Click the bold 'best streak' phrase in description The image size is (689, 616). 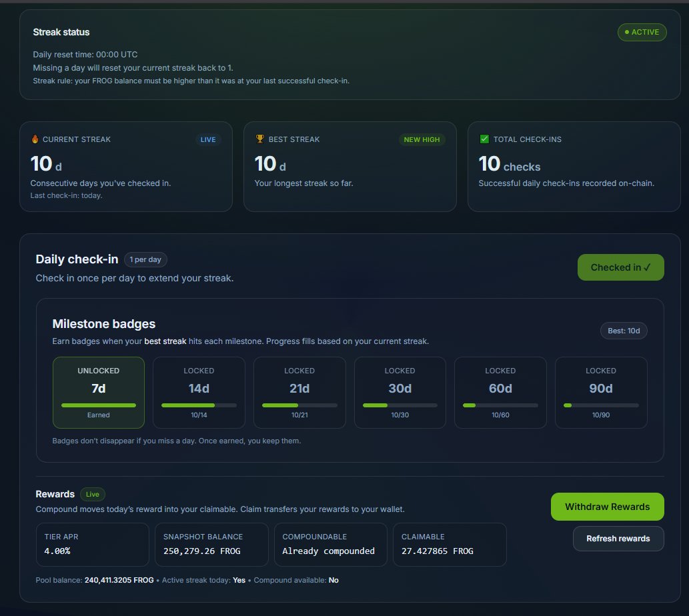[x=165, y=341]
